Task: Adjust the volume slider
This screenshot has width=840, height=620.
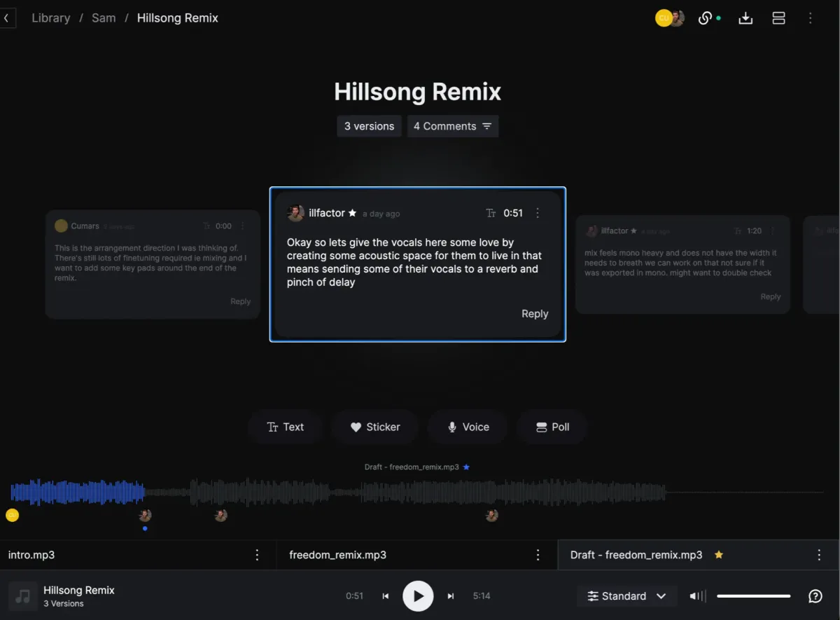Action: click(753, 596)
